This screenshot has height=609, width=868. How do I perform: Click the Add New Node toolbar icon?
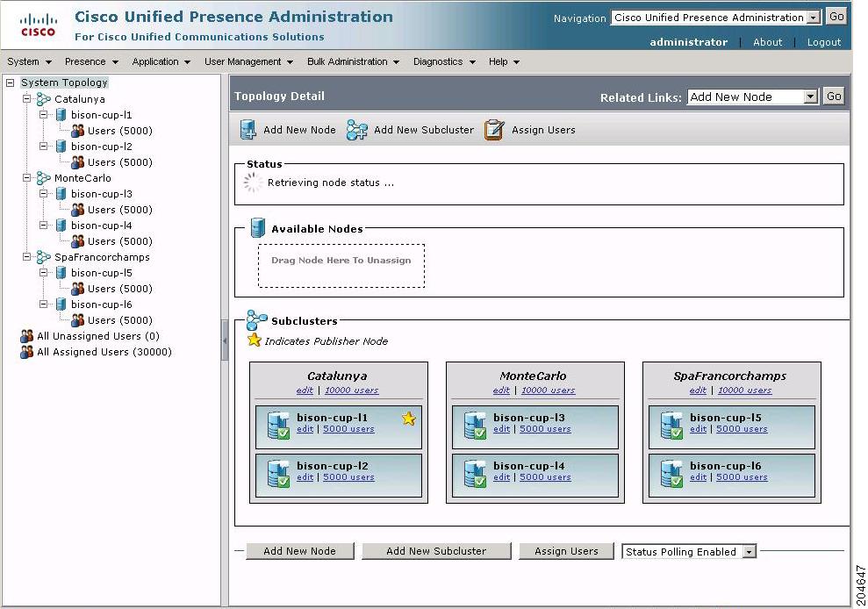click(x=248, y=130)
